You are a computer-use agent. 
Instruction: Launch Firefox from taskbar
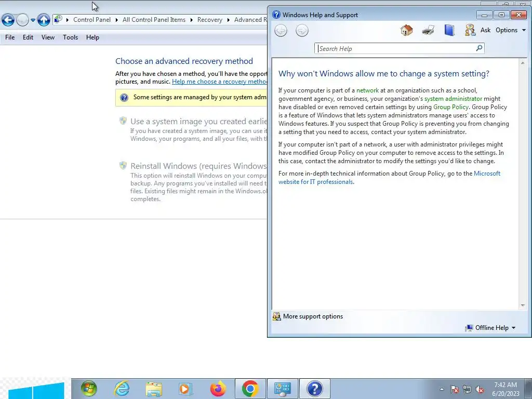(x=218, y=389)
